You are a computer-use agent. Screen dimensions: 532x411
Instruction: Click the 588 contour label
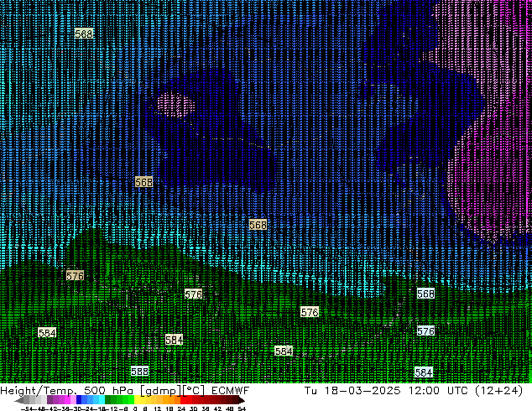pyautogui.click(x=139, y=372)
